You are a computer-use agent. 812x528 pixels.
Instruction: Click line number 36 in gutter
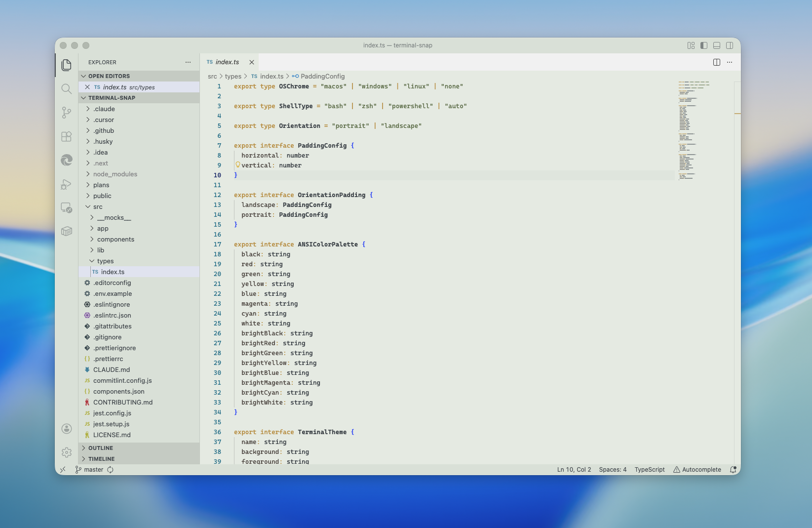tap(217, 432)
